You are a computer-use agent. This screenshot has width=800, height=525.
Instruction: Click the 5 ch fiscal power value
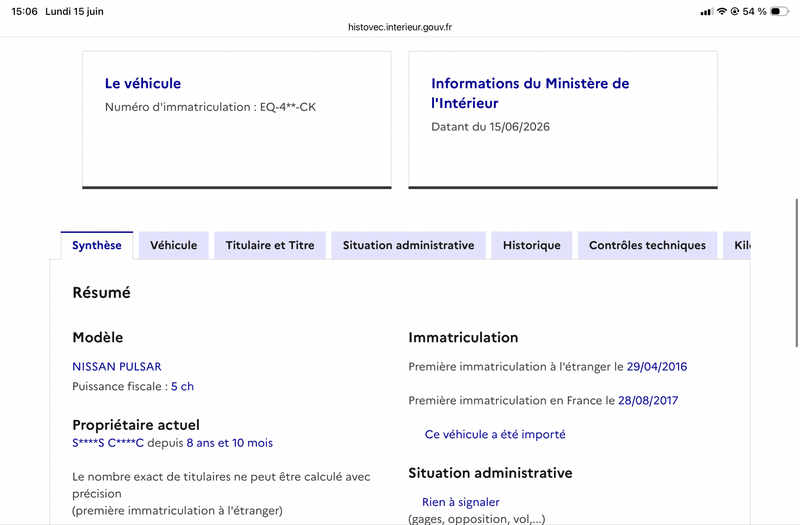pos(182,386)
